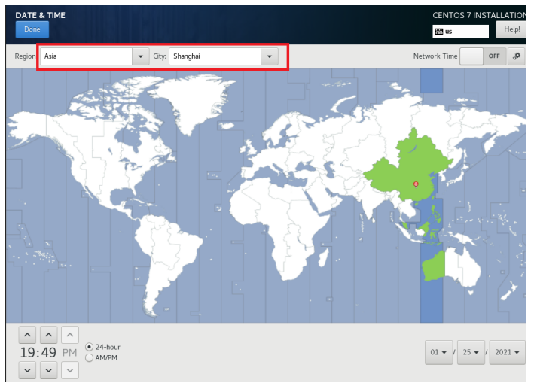The image size is (534, 392).
Task: Click the Done button
Action: coord(32,29)
